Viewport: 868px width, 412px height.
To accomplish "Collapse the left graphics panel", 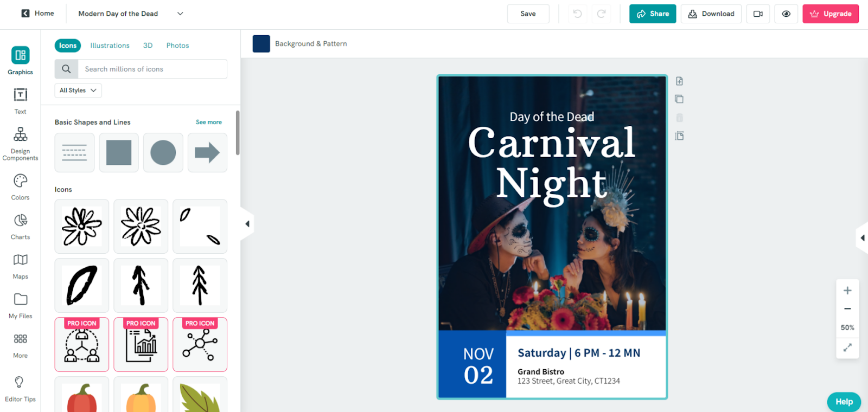I will [x=247, y=224].
